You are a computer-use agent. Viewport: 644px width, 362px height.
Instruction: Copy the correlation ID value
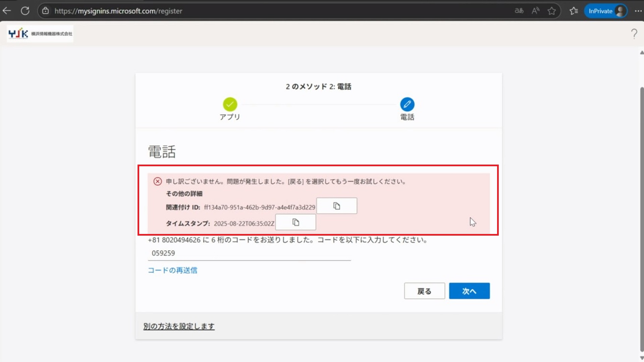coord(336,206)
